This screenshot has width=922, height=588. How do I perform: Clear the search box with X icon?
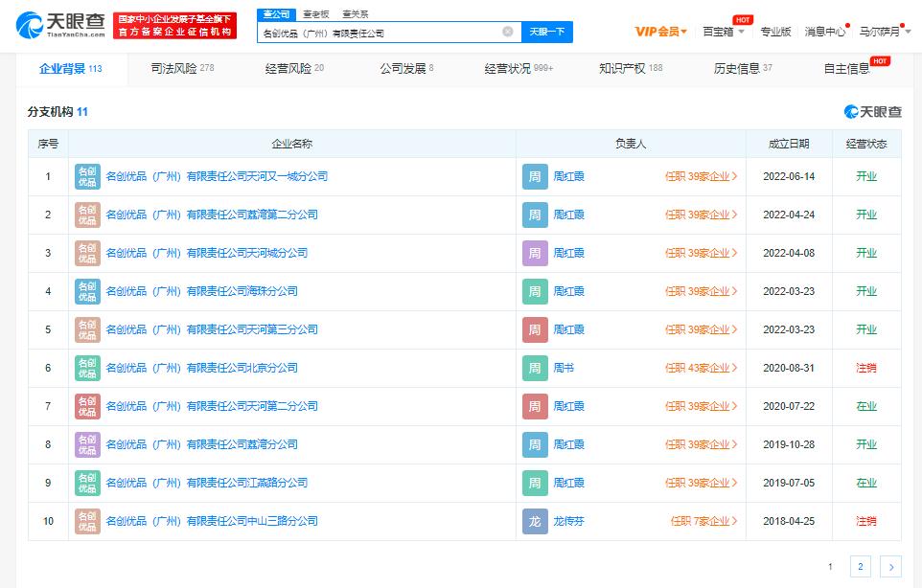507,32
